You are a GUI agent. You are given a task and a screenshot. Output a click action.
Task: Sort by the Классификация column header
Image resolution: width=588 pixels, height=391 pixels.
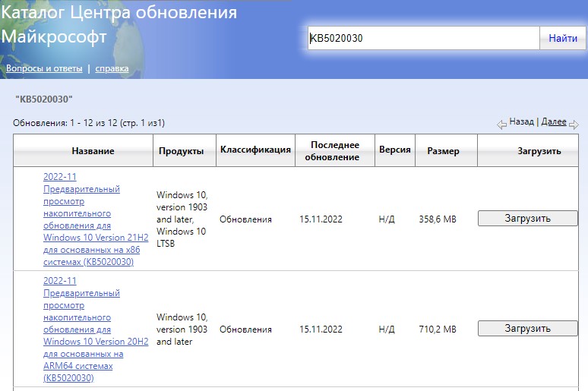click(255, 150)
